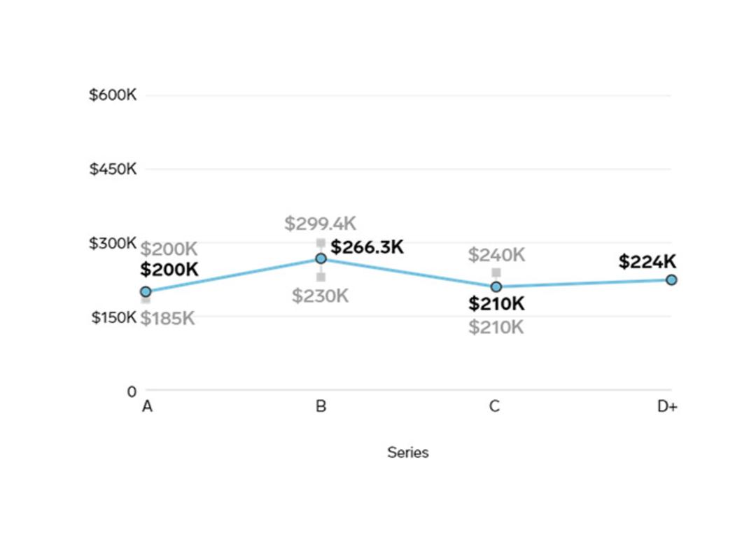
Task: Click the $240K upper range label
Action: coord(496,255)
